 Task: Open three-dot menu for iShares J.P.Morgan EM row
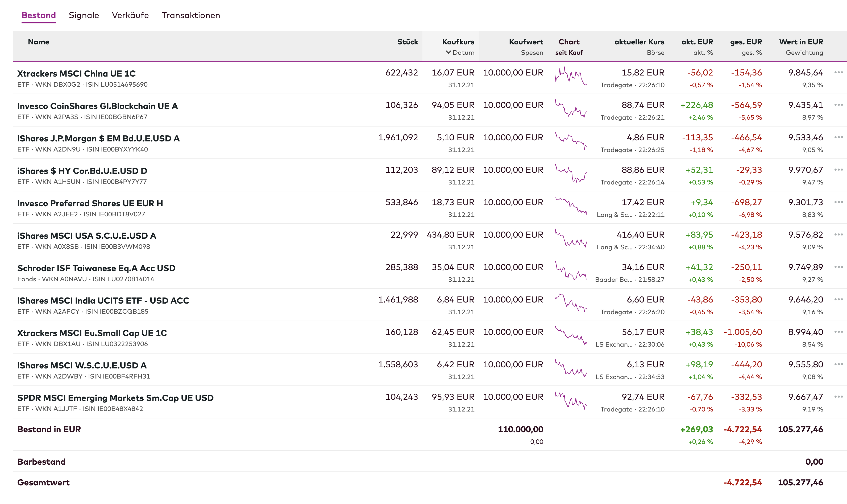pyautogui.click(x=838, y=137)
